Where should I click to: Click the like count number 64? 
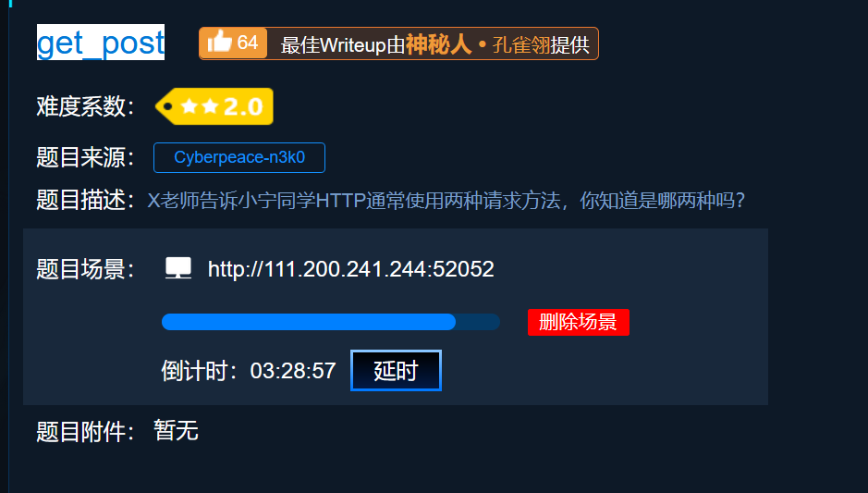pos(248,43)
